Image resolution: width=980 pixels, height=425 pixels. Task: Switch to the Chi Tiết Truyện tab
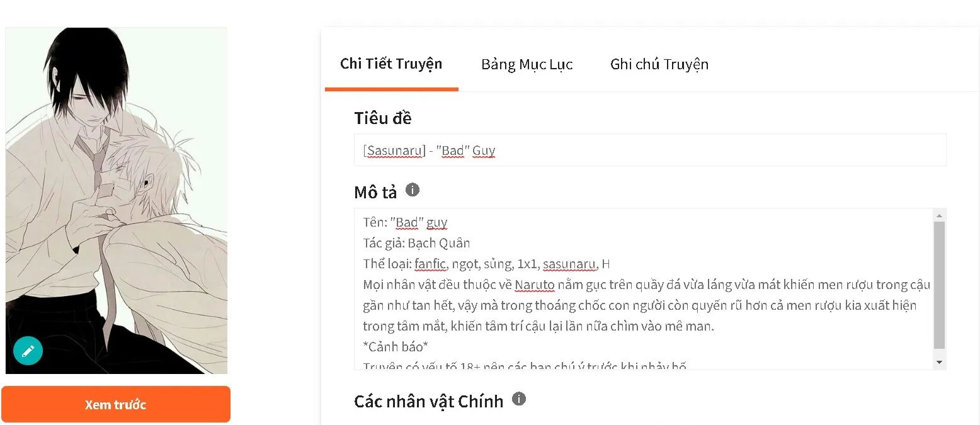[x=391, y=64]
